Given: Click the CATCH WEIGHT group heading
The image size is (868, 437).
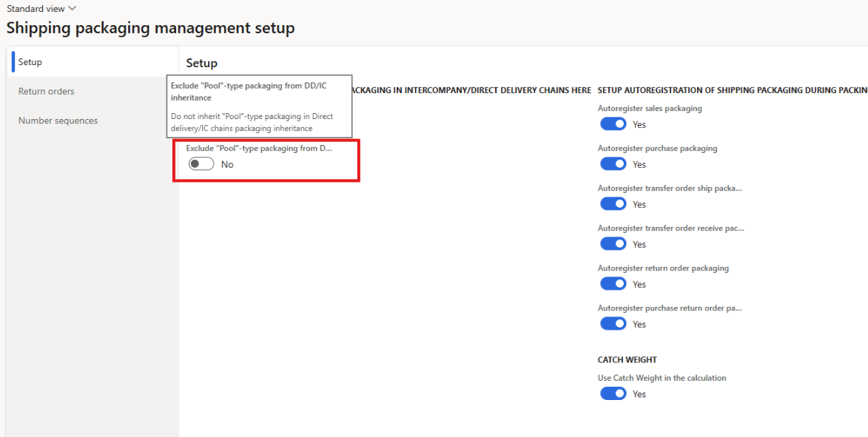Looking at the screenshot, I should (627, 359).
